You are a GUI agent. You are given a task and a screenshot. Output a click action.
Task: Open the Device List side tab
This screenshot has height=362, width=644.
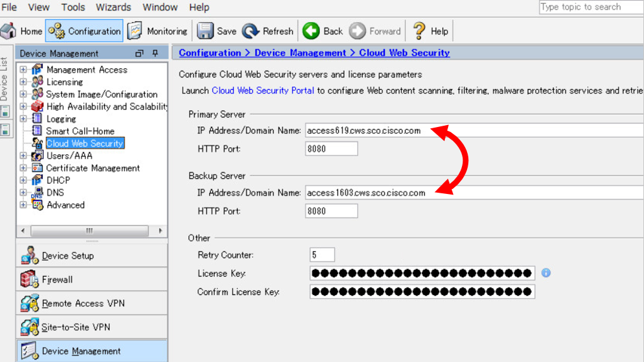(4, 79)
